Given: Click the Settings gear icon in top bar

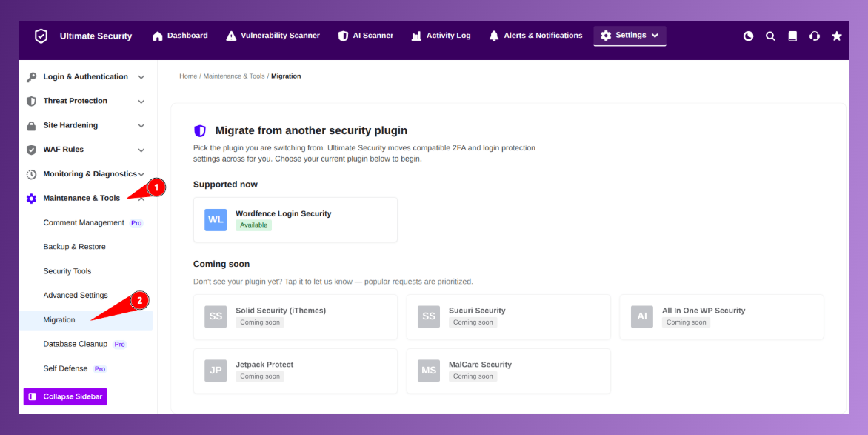Looking at the screenshot, I should tap(606, 36).
